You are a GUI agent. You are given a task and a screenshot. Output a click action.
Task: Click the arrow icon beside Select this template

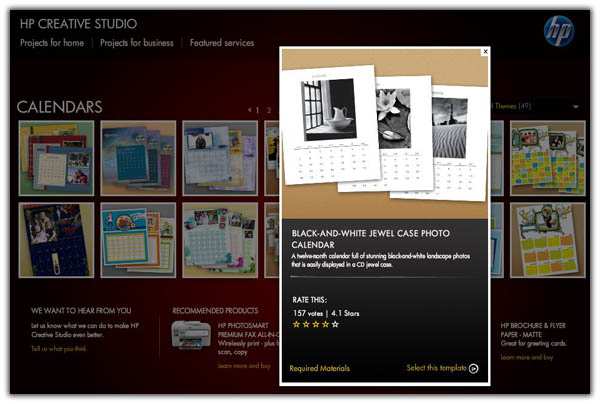474,368
